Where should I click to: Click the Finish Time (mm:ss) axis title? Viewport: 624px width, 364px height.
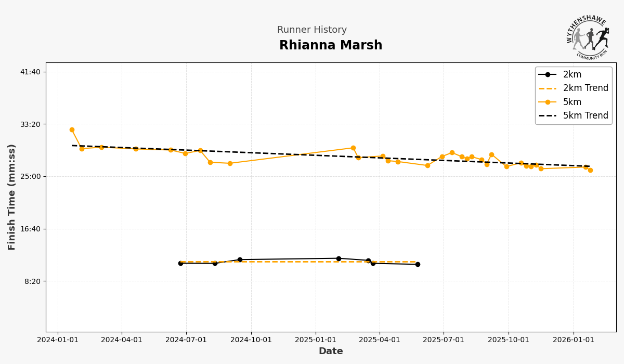(x=12, y=197)
